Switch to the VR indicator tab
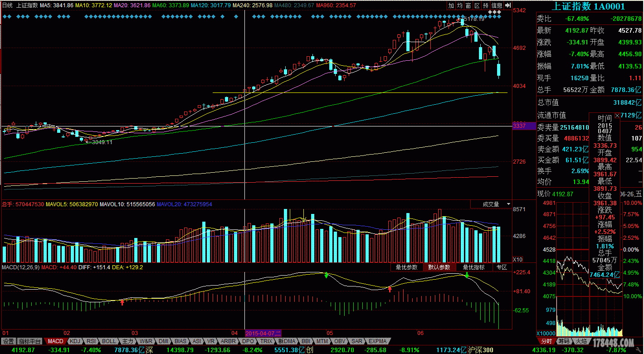The image size is (644, 354). click(211, 341)
